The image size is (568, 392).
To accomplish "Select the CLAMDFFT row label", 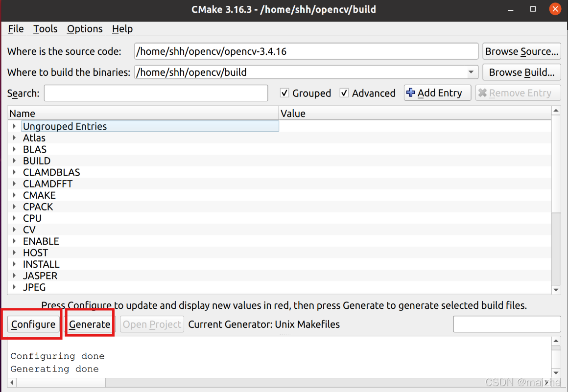I will coord(47,184).
